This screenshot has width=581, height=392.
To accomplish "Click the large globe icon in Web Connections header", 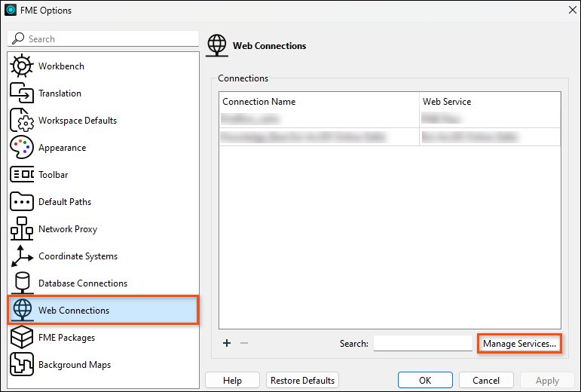I will pyautogui.click(x=217, y=45).
